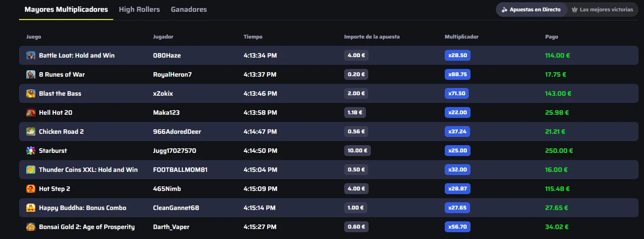This screenshot has height=239, width=644.
Task: Open Hell Hot 20 game title
Action: 55,112
